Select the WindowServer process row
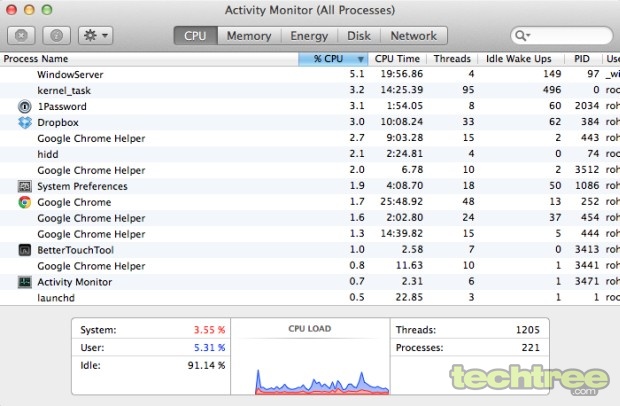620x406 pixels. point(310,74)
